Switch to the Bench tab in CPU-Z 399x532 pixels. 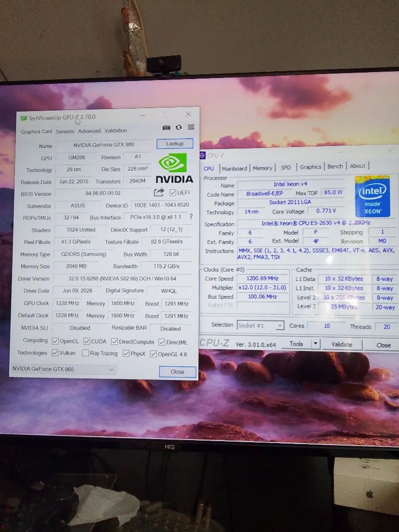[x=335, y=166]
